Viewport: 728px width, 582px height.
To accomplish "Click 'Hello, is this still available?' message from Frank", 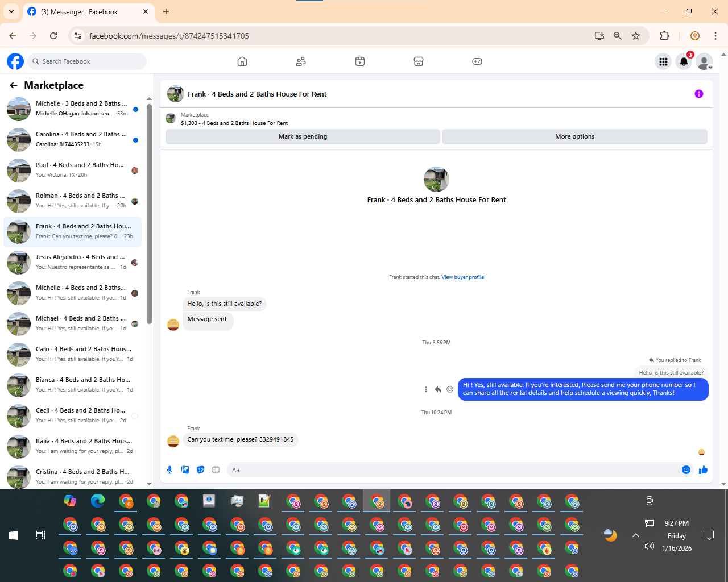I will pyautogui.click(x=225, y=304).
